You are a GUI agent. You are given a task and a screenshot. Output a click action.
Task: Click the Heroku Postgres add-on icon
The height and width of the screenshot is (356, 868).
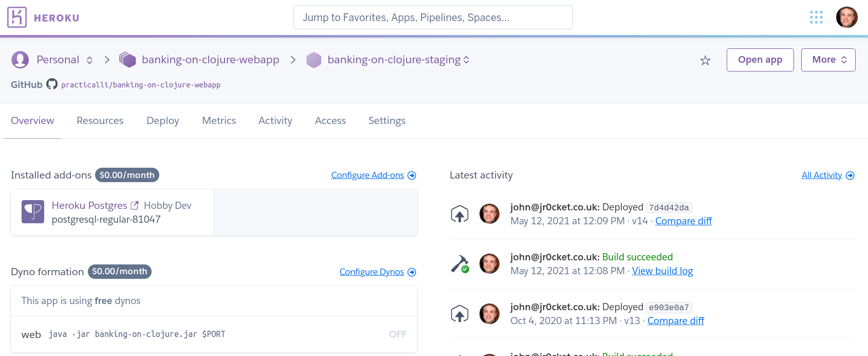(33, 212)
